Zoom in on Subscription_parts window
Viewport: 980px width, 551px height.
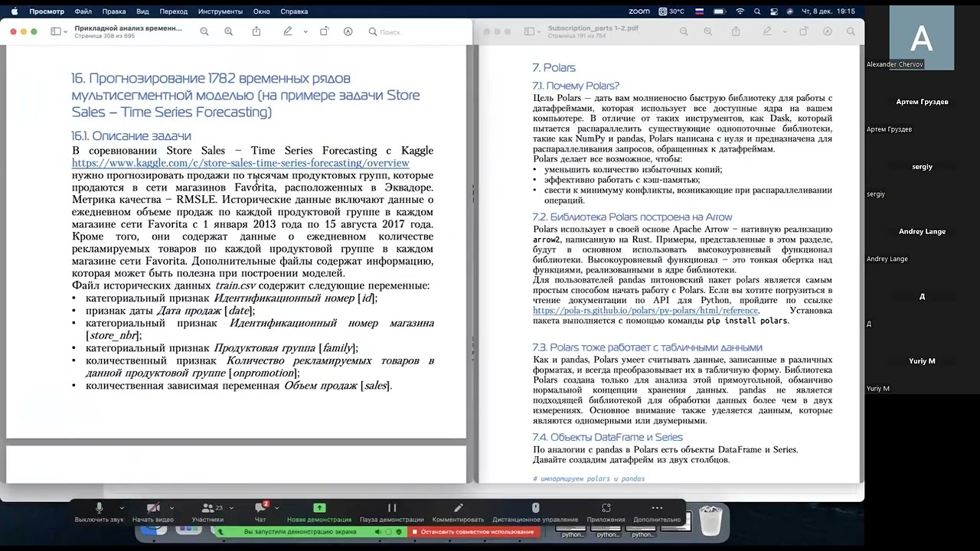[x=707, y=31]
